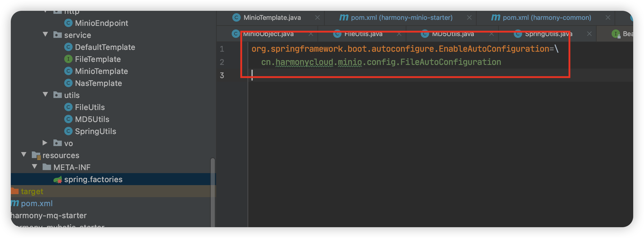Click the Maven pom.xml icon in tree
The image size is (644, 238).
click(15, 203)
